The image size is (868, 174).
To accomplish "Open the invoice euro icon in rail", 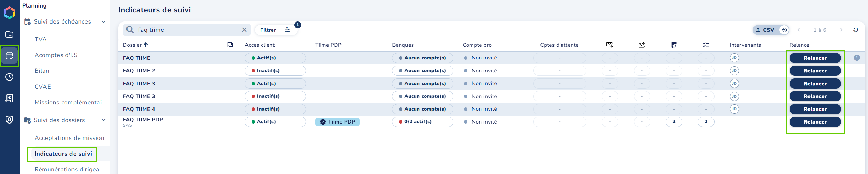I will [x=10, y=98].
